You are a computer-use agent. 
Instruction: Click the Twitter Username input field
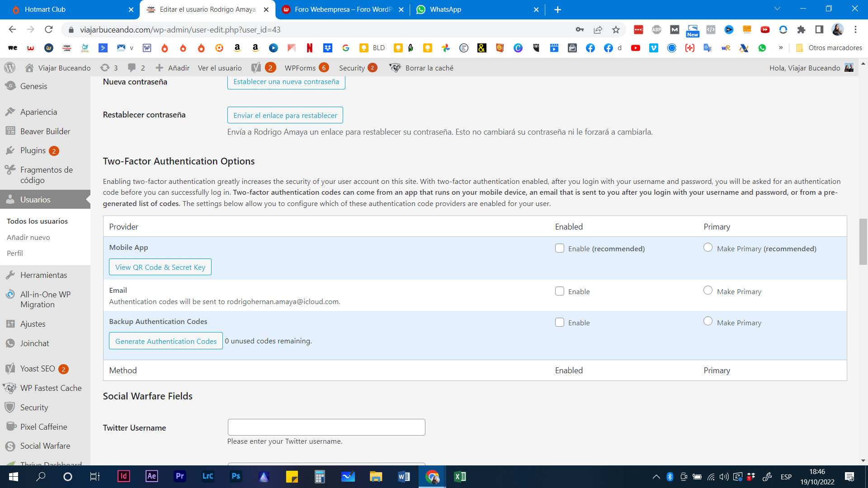[326, 427]
